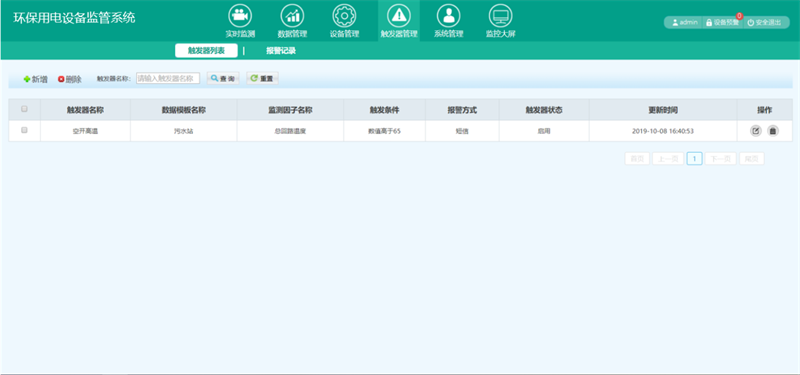Open the 设备管理 gear icon

click(344, 16)
